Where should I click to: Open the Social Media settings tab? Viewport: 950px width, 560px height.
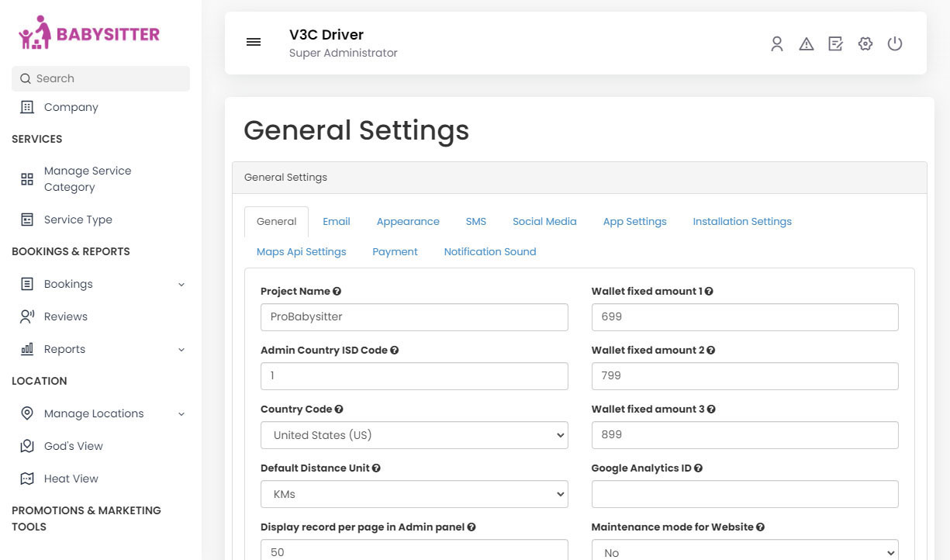(x=544, y=222)
